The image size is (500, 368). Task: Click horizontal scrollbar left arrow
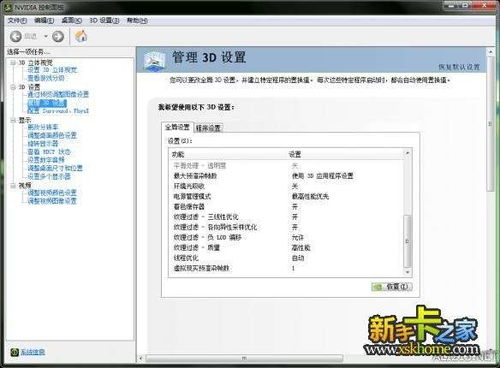141,359
